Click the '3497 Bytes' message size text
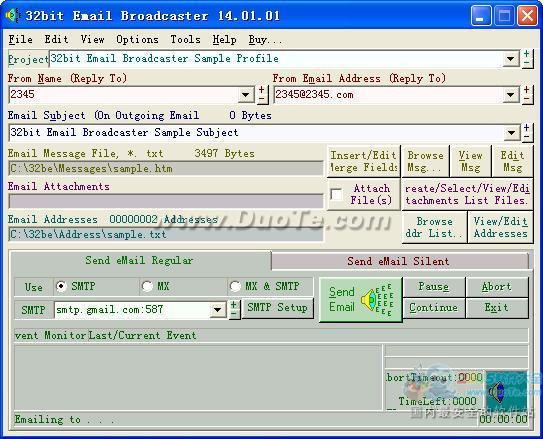543x439 pixels. tap(224, 153)
